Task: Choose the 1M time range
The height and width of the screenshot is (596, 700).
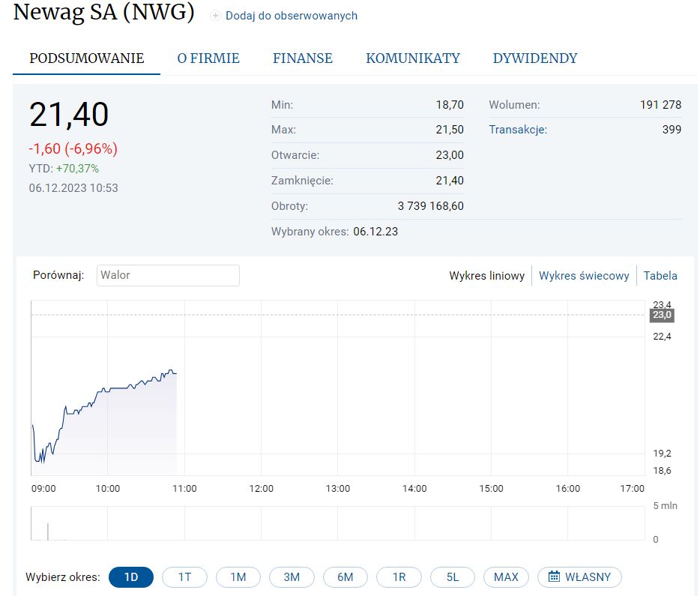Action: pyautogui.click(x=238, y=577)
